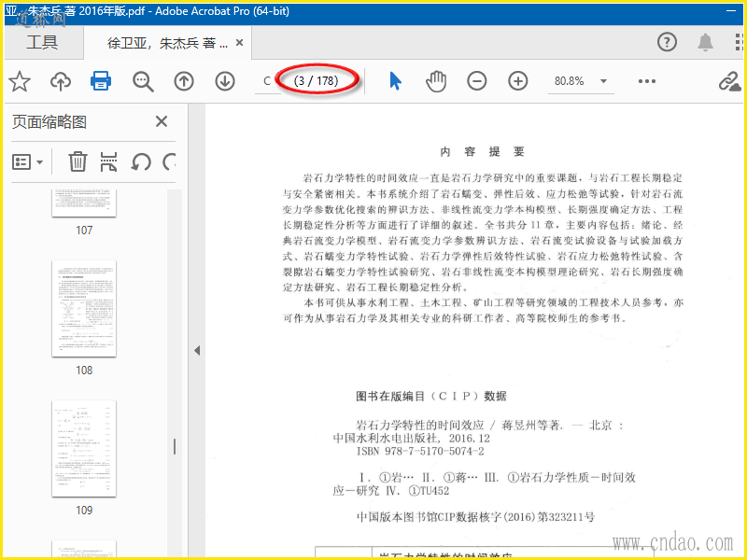
Task: Zoom in with the plus button
Action: pyautogui.click(x=518, y=81)
